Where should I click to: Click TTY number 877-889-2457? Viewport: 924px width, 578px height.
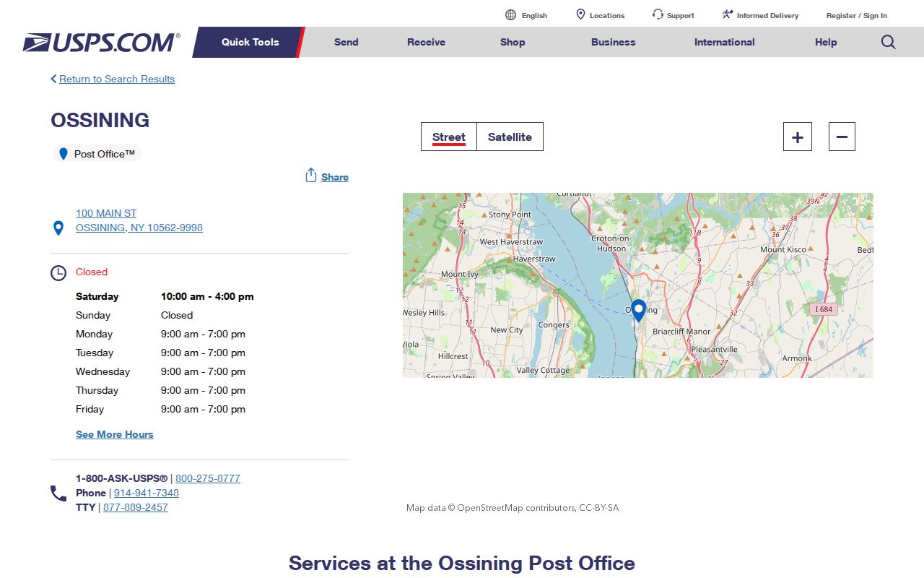(136, 507)
